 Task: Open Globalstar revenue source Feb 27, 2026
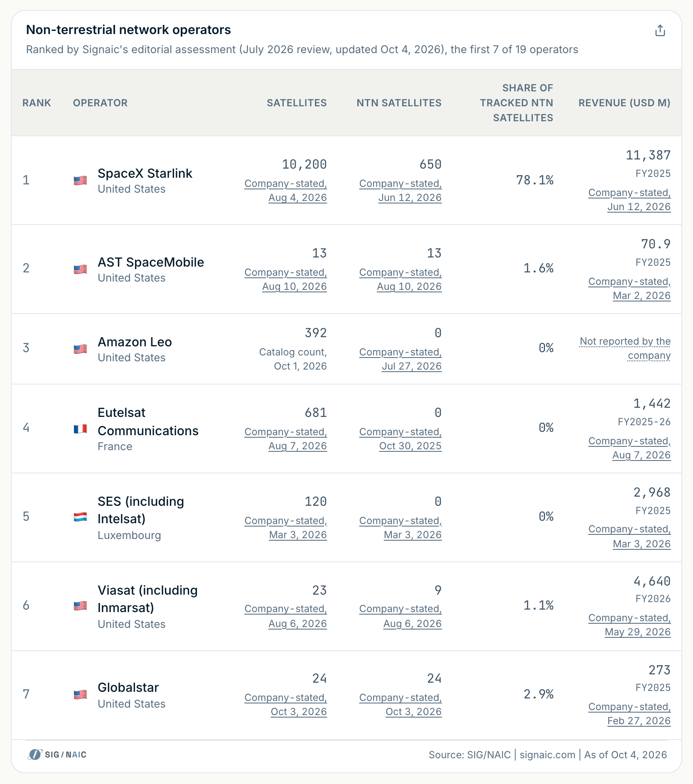pos(629,714)
